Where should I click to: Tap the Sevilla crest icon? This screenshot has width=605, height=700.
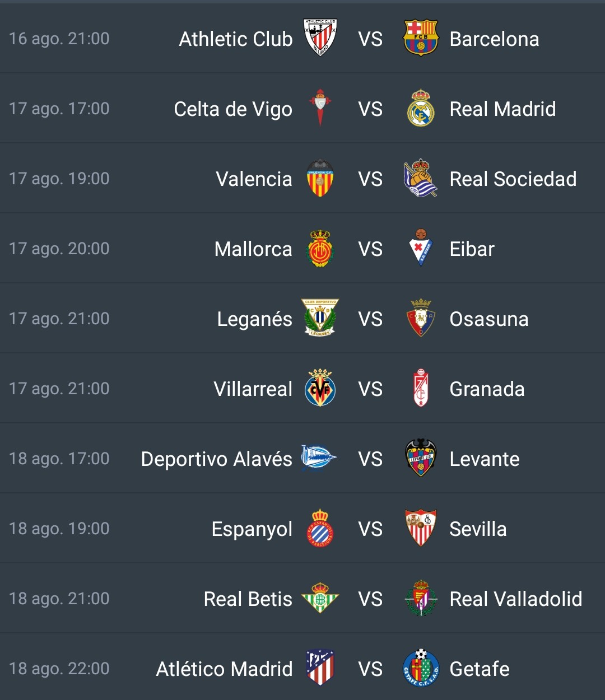click(x=421, y=528)
